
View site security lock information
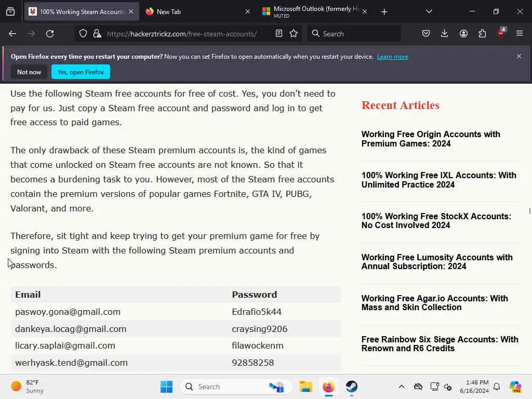click(97, 34)
